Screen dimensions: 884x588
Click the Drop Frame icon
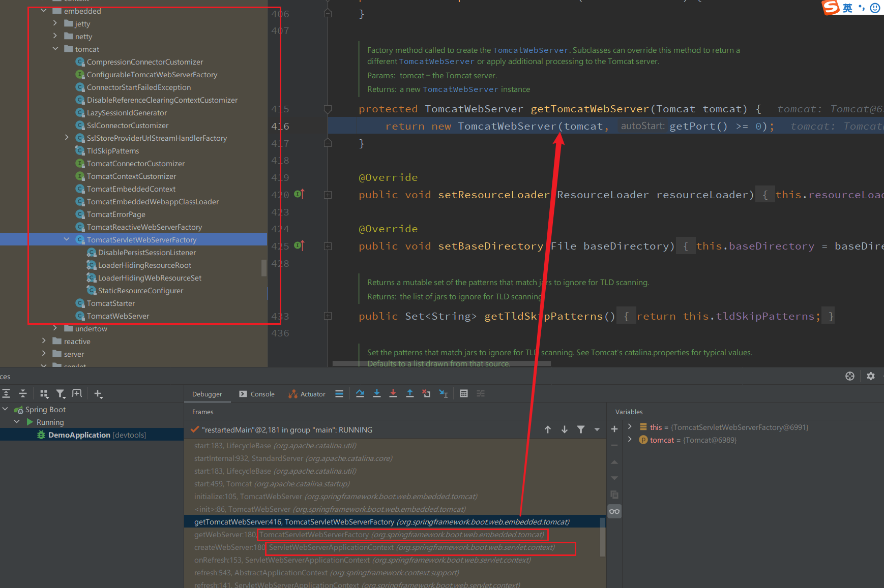(x=426, y=393)
